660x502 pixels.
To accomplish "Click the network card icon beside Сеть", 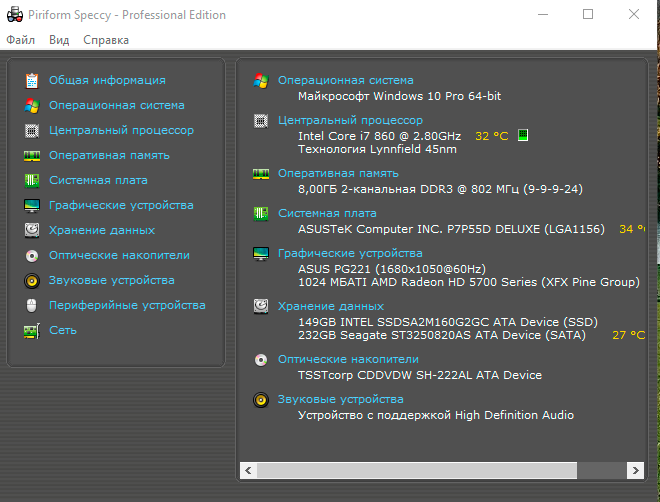I will (32, 331).
